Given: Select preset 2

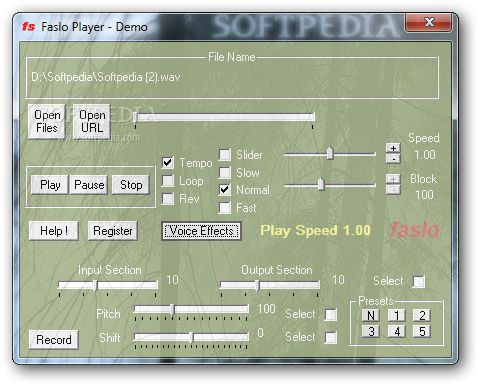Looking at the screenshot, I should coord(422,315).
